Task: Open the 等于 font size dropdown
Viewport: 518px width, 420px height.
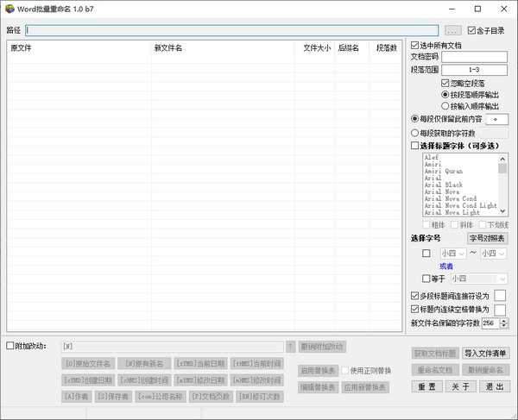Action: (478, 279)
